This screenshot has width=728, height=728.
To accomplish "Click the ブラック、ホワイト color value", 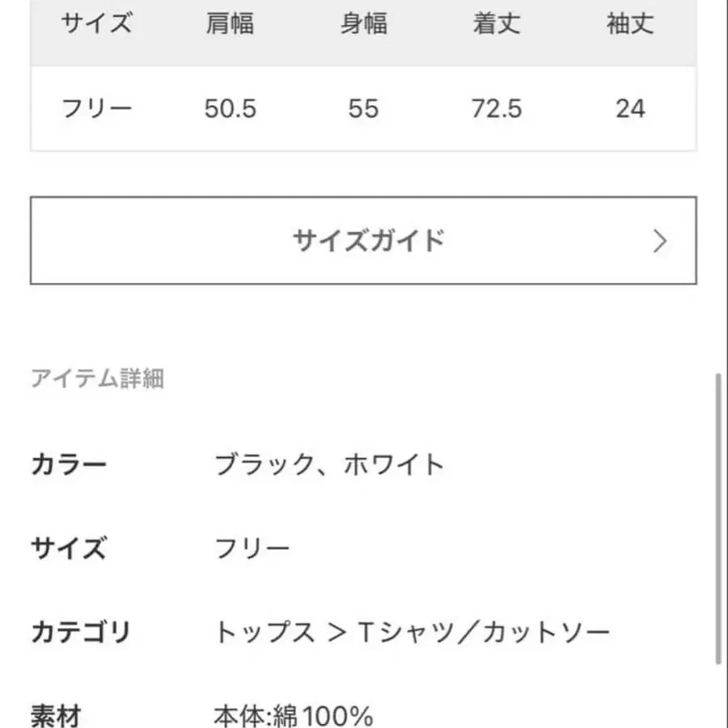I will pos(330,464).
